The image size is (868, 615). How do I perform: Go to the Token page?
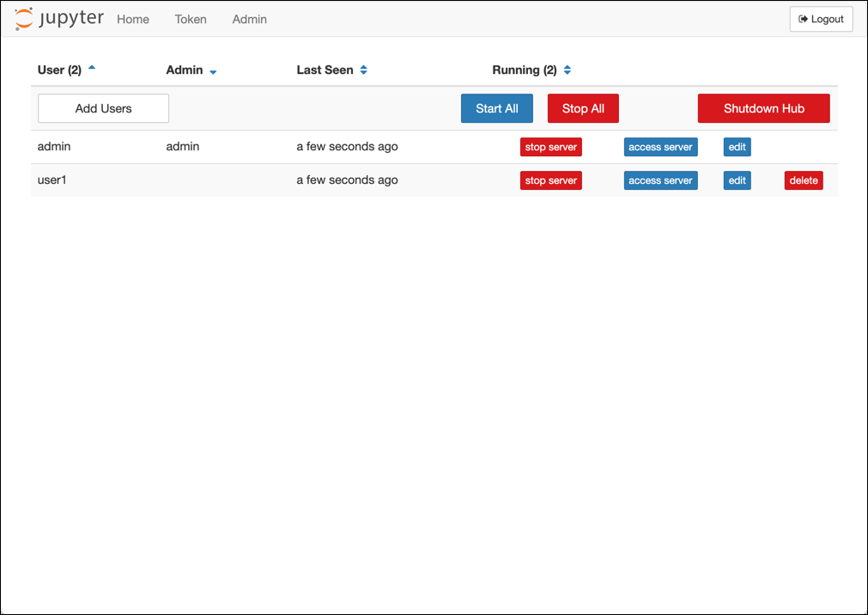point(191,19)
